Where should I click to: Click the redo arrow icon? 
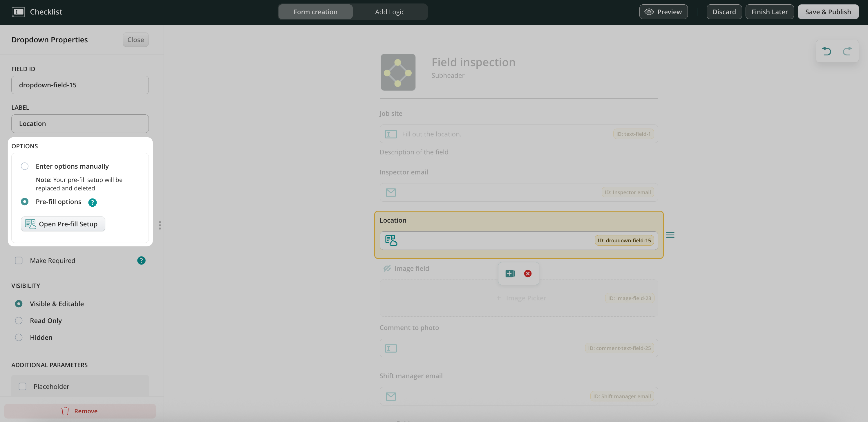pyautogui.click(x=847, y=51)
